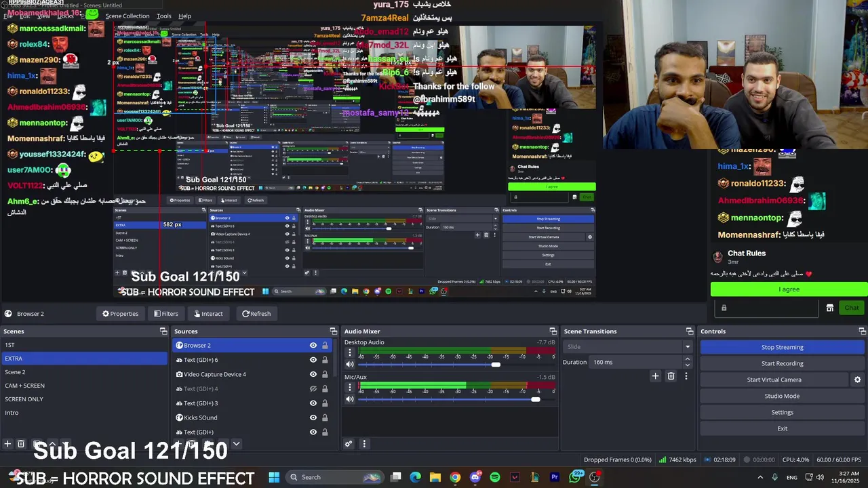Open Tools menu

[164, 16]
